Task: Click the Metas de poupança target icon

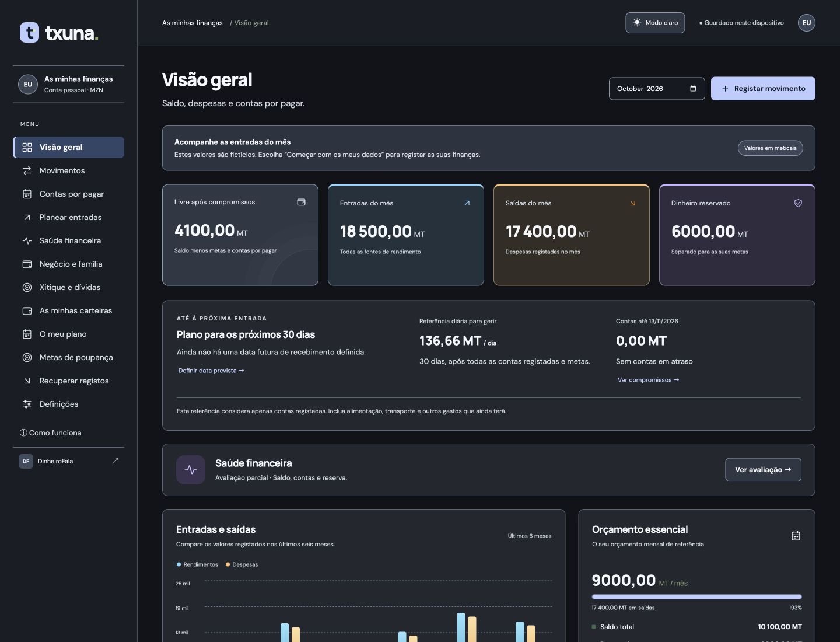Action: [x=27, y=357]
